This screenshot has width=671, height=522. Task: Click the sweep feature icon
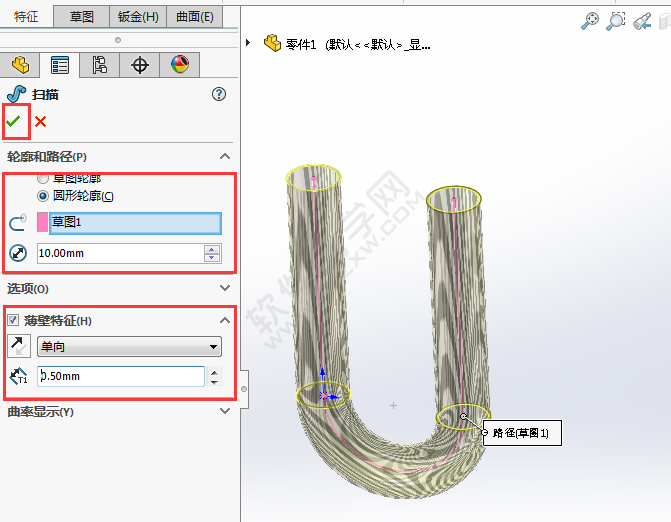click(x=16, y=94)
